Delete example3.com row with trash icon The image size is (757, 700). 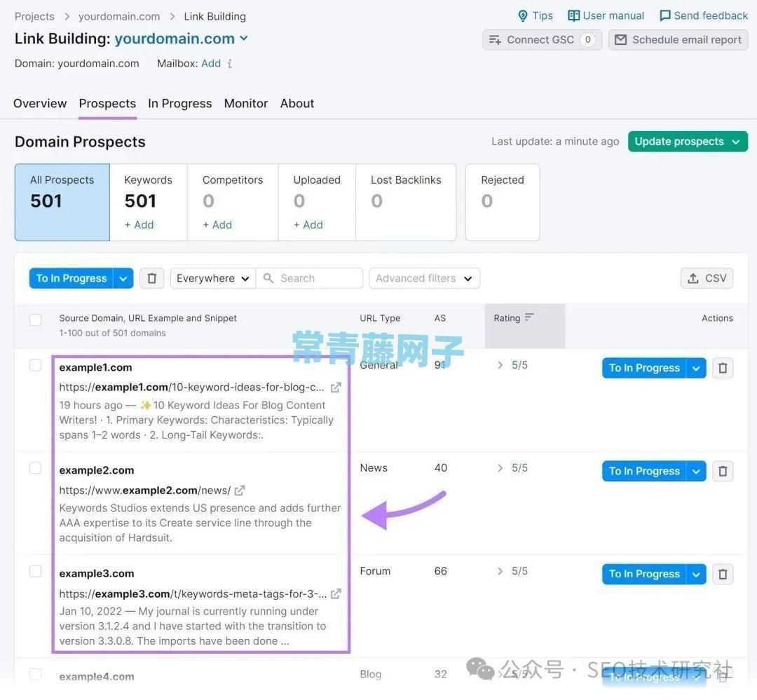[x=723, y=575]
